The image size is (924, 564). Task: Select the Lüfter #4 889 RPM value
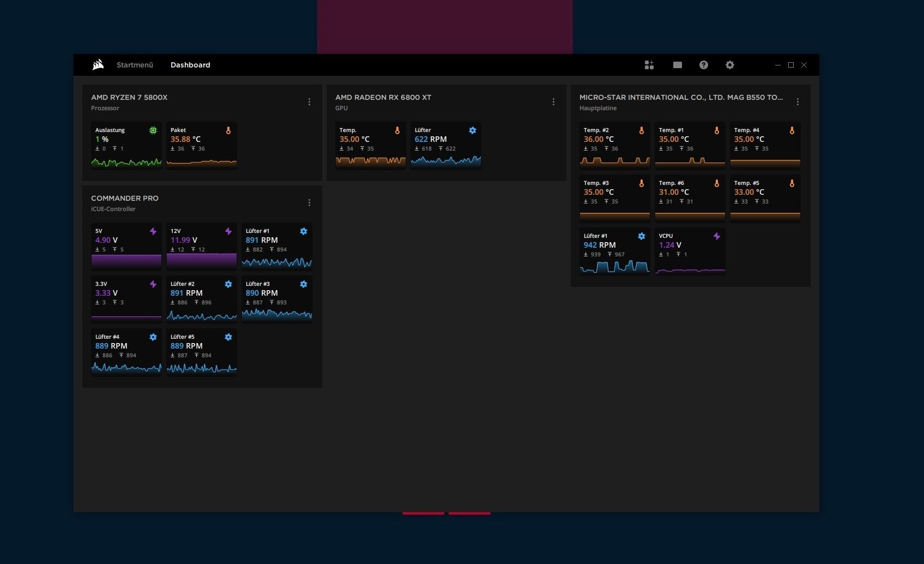coord(111,346)
